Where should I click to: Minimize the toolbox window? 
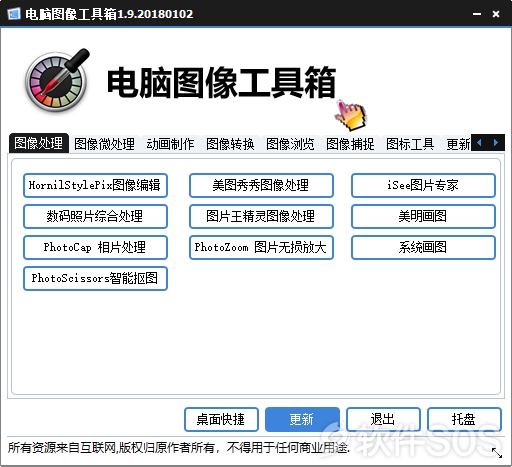tap(477, 14)
